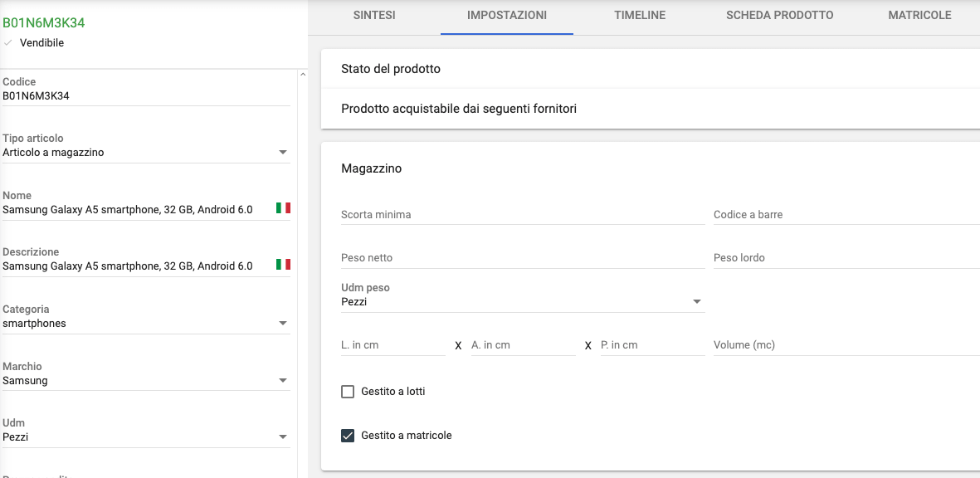
Task: Switch to the SINTESI tab
Action: [x=374, y=14]
